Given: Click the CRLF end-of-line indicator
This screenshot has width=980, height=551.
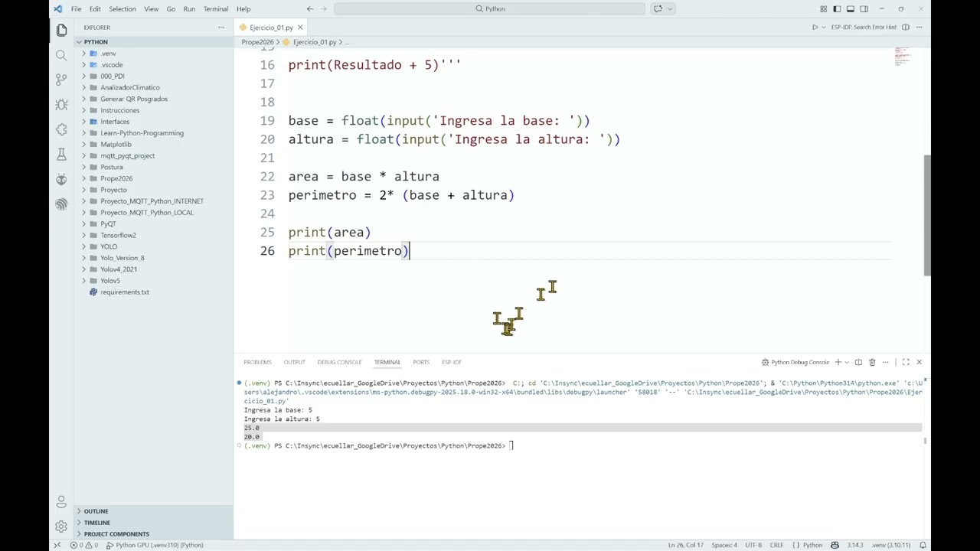Looking at the screenshot, I should pyautogui.click(x=776, y=545).
